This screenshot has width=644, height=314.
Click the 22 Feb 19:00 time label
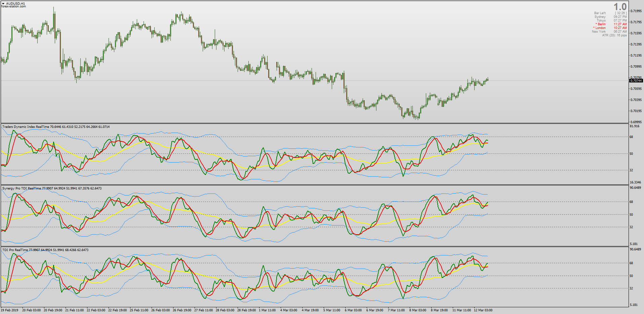118,310
